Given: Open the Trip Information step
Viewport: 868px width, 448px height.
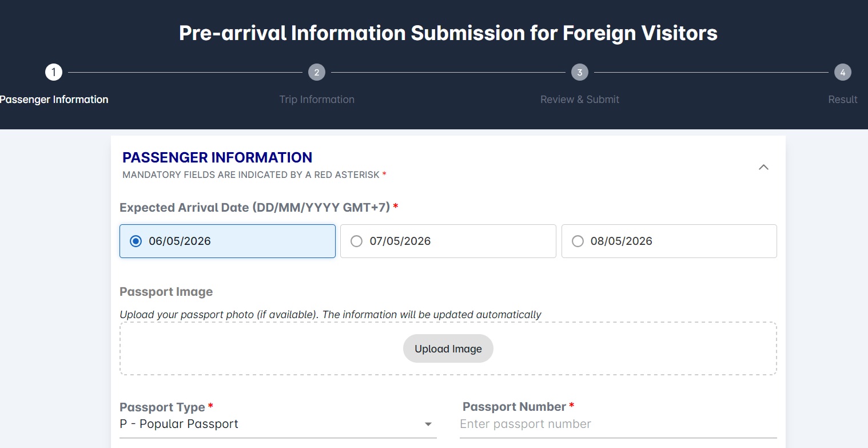Looking at the screenshot, I should click(x=317, y=100).
